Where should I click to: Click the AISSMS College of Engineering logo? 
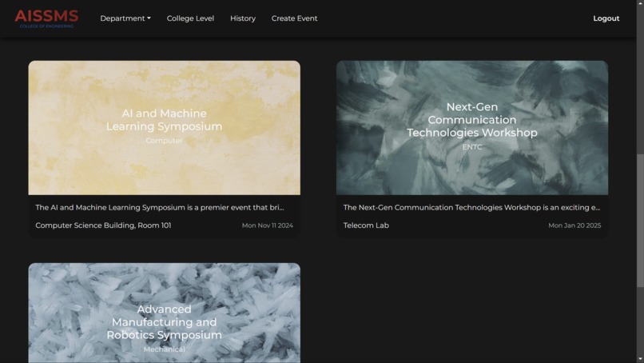pos(46,18)
